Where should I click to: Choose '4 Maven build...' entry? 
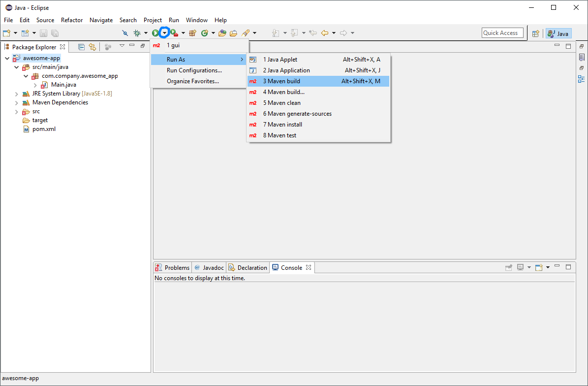pos(318,92)
